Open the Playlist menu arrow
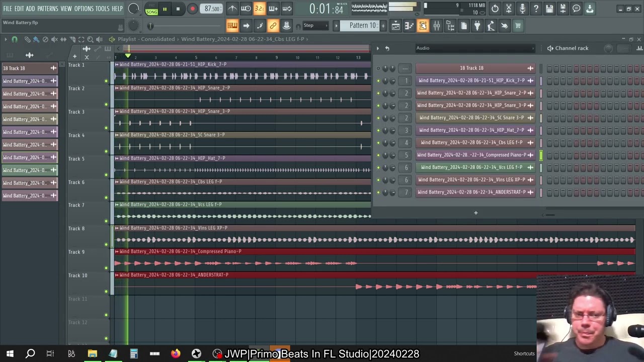Screen dimensions: 644x362 coord(5,39)
